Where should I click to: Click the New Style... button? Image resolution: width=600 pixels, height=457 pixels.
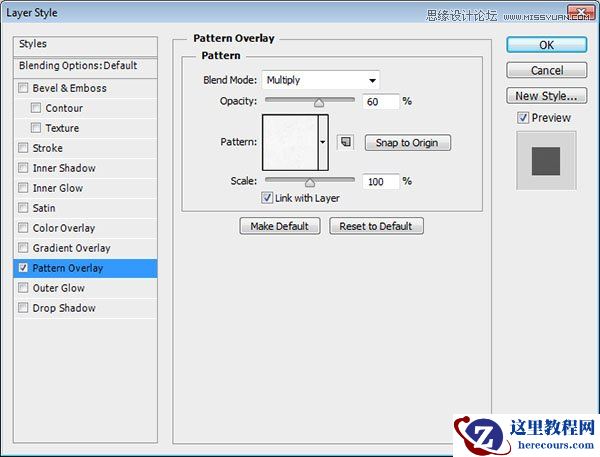[546, 96]
